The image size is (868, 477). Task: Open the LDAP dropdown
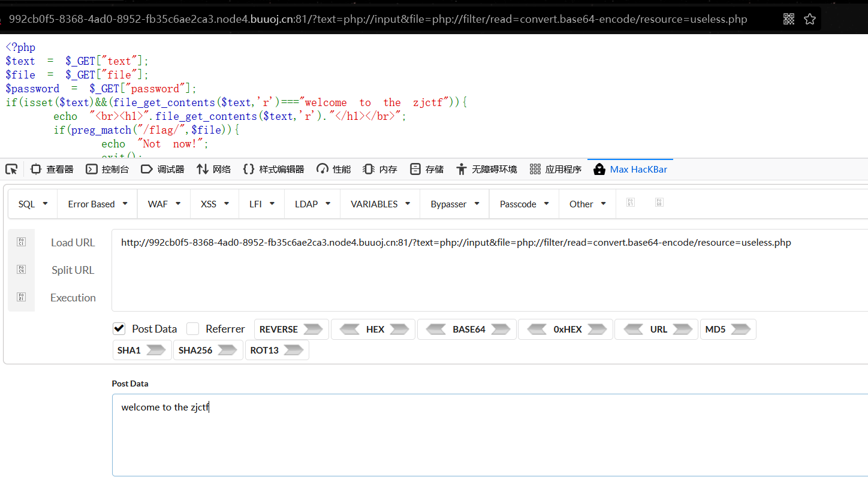click(x=313, y=204)
